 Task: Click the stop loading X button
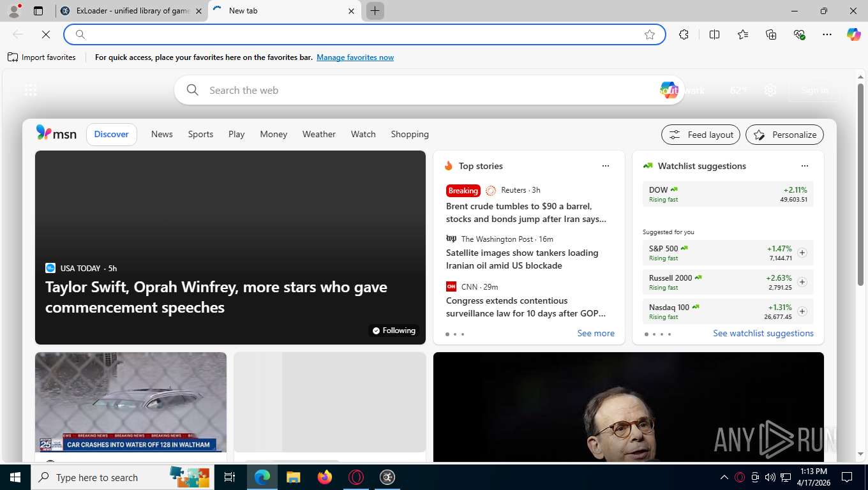pos(46,34)
